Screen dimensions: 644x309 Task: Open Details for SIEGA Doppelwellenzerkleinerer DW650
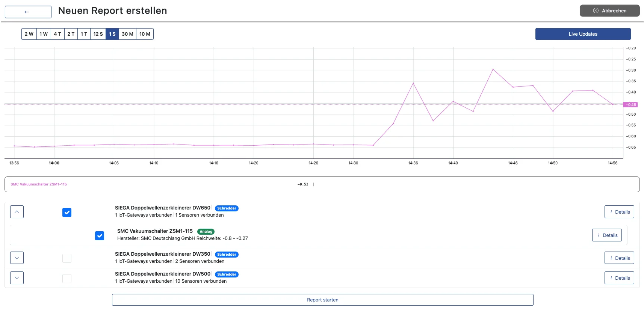coord(619,212)
